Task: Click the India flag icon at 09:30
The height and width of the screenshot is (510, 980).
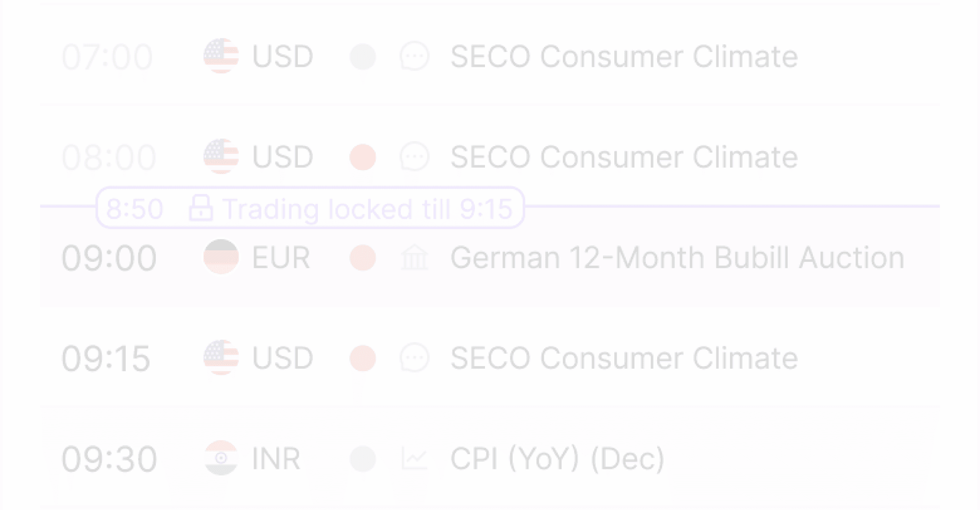Action: point(221,458)
